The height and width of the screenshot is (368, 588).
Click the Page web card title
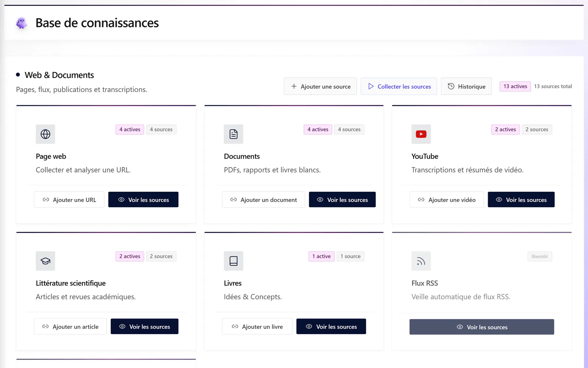(x=51, y=156)
